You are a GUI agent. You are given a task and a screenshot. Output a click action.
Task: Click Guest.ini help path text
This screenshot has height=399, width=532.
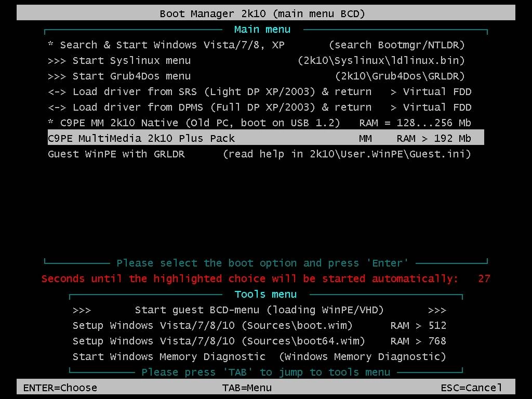click(x=347, y=154)
